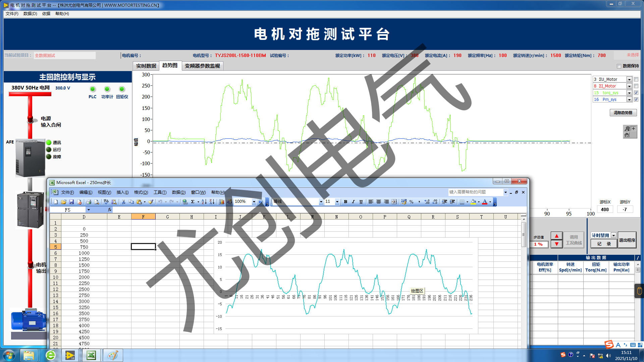Disable the torq_sys signal checkbox
Screen dimensions: 644x362
[636, 93]
